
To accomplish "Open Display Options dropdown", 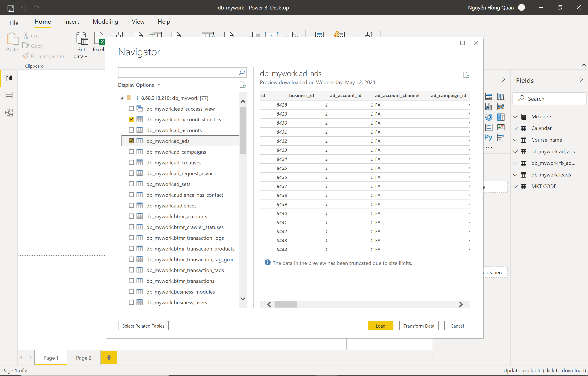I will [x=139, y=85].
